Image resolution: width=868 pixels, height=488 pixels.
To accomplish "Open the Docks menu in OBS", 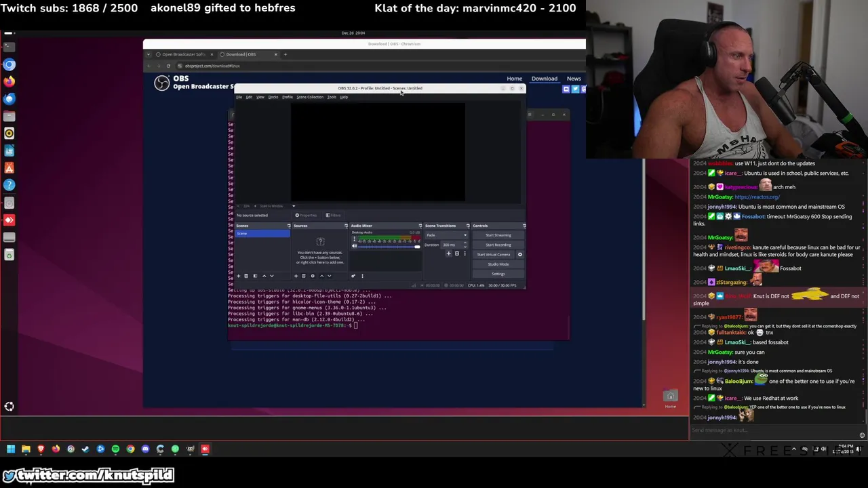I will tap(273, 97).
